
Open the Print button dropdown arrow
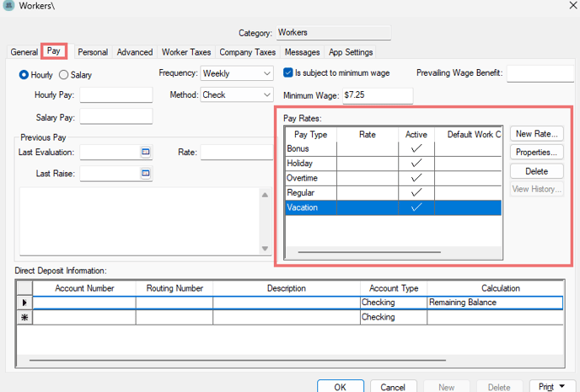[x=561, y=386]
